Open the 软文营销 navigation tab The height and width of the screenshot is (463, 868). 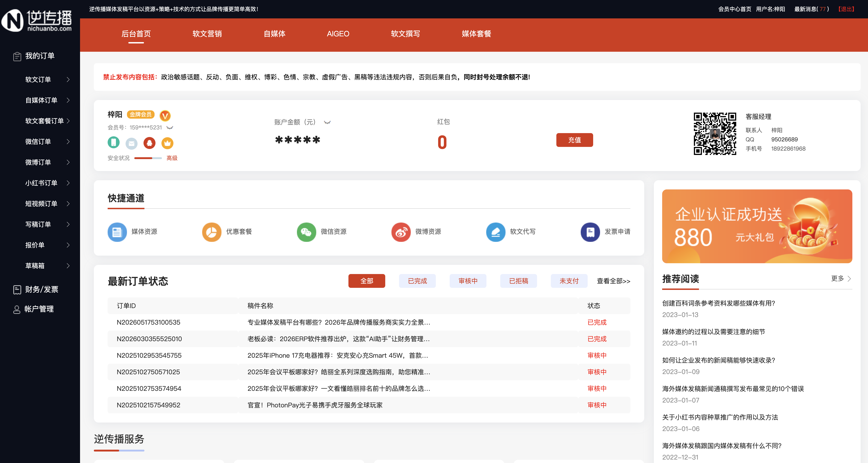point(207,34)
